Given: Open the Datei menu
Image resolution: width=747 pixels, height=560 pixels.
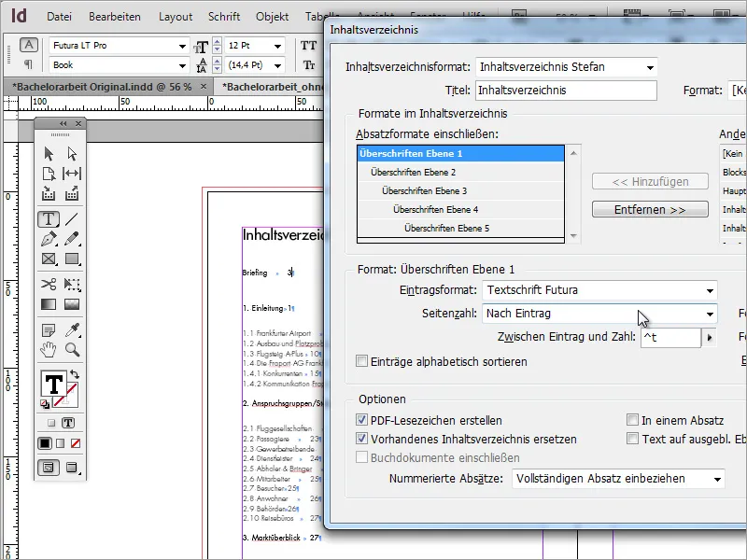Looking at the screenshot, I should tap(59, 17).
